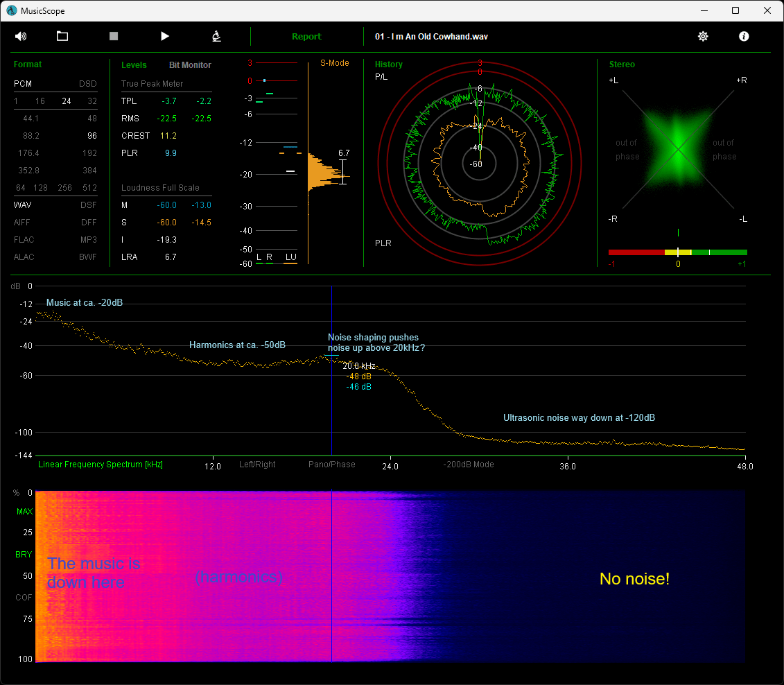Click the 'Harmonics at ca. -50dB' annotation
784x685 pixels.
point(238,345)
